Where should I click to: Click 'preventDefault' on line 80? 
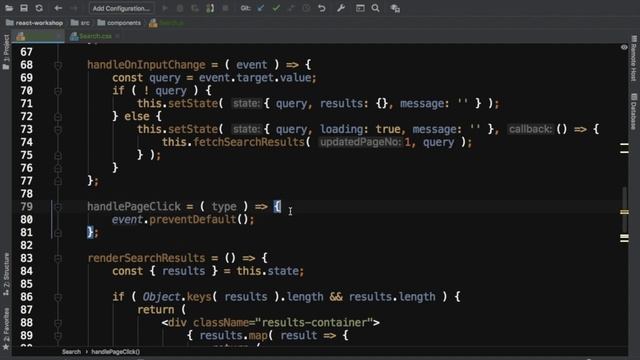[x=193, y=220]
